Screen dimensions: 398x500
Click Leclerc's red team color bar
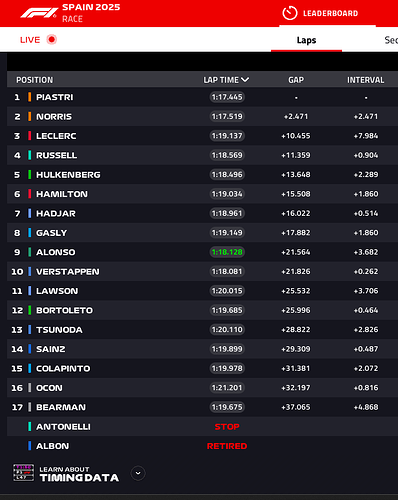(x=30, y=136)
